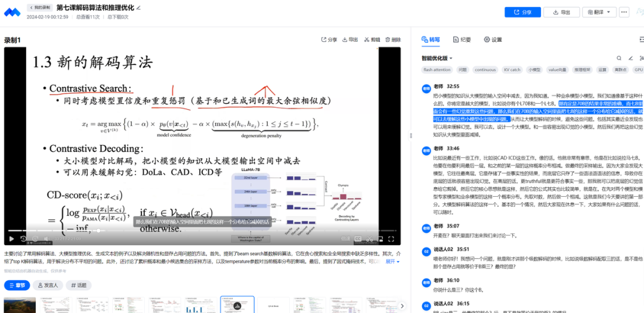Skip forward with the forward icon

click(35, 238)
